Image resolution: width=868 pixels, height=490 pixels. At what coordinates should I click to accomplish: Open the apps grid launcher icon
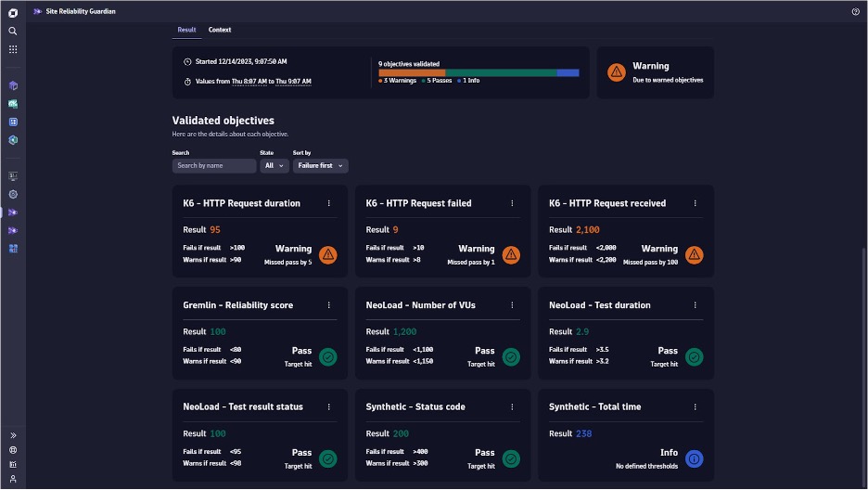(x=13, y=49)
